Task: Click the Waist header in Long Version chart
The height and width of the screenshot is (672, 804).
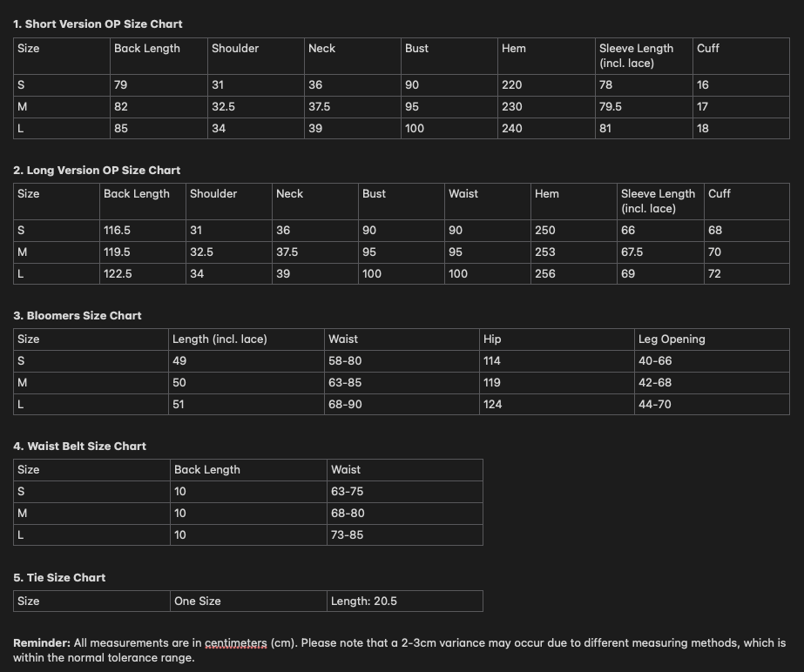Action: 463,194
